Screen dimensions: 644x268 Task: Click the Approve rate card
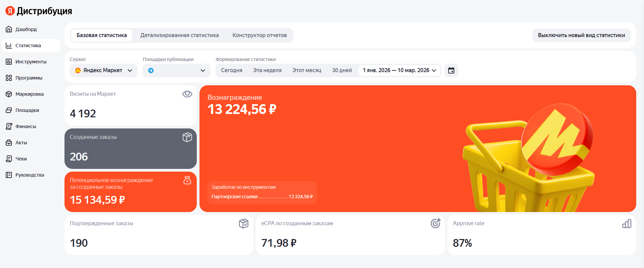[x=542, y=235]
